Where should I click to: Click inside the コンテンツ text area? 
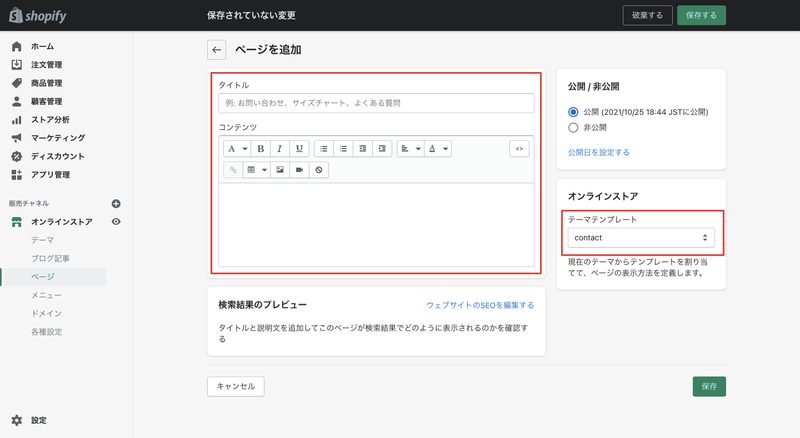pyautogui.click(x=376, y=224)
